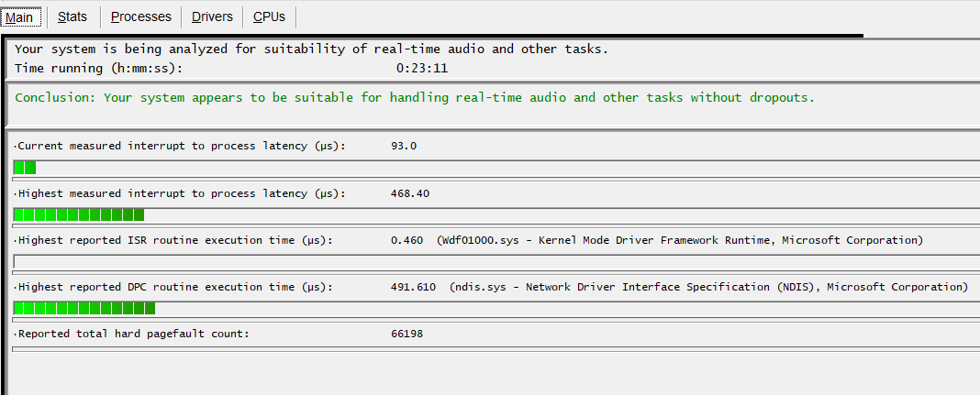Click the Wdf01000.sys driver description
The height and width of the screenshot is (395, 980).
point(679,240)
